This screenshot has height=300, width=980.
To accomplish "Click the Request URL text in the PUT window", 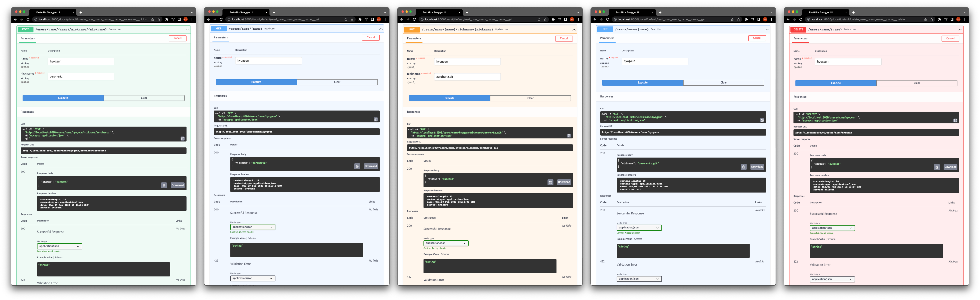I will point(453,148).
